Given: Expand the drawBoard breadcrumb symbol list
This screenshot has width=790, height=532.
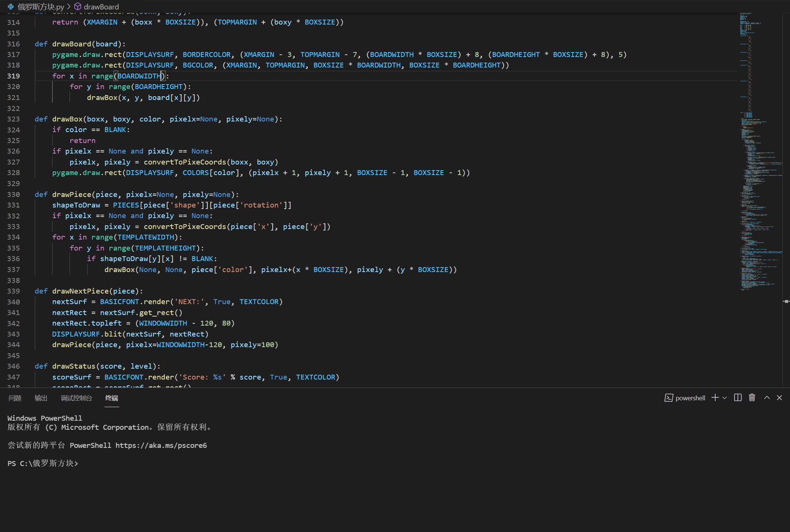Looking at the screenshot, I should pos(101,7).
